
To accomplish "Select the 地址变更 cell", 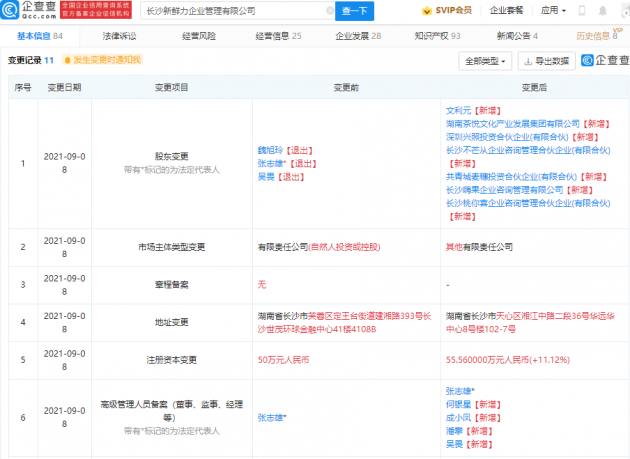I will tap(172, 322).
